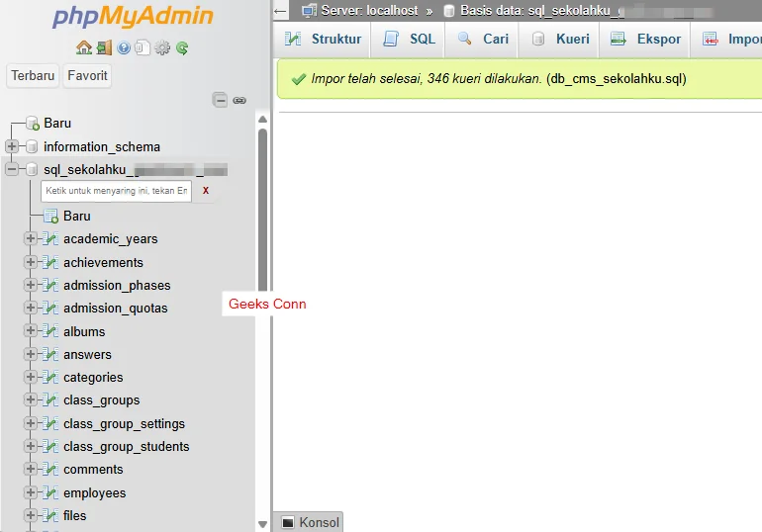Follow the Server: localhost breadcrumb link
Viewport: 762px width, 532px height.
coord(369,11)
